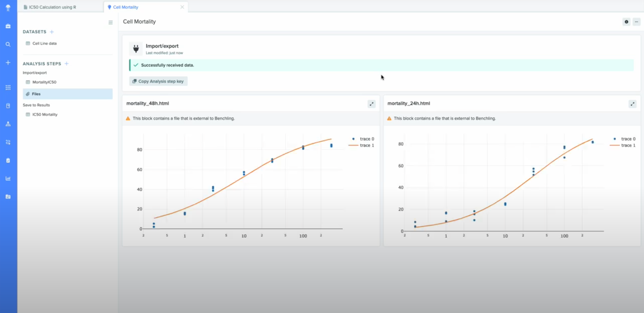Add a new analysis step
This screenshot has height=313, width=644.
(x=67, y=64)
